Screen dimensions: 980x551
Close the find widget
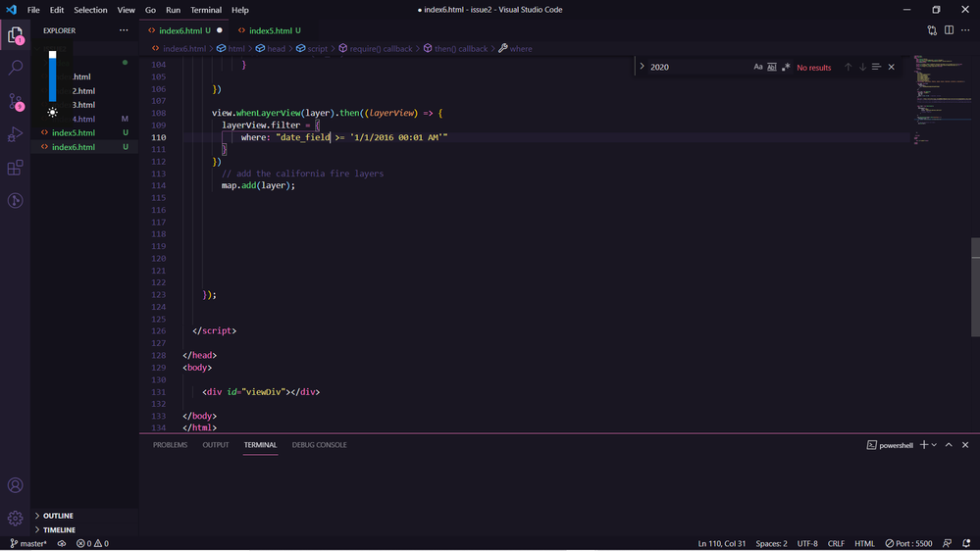pyautogui.click(x=892, y=67)
